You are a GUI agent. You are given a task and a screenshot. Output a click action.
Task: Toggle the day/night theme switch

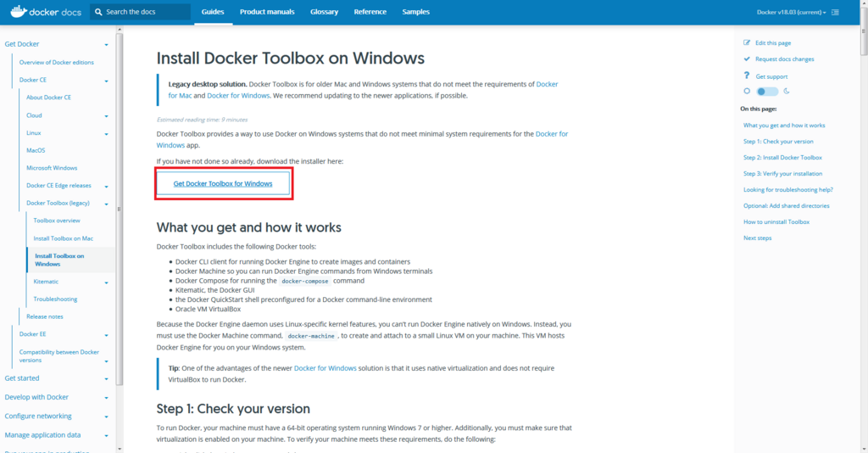click(x=767, y=92)
